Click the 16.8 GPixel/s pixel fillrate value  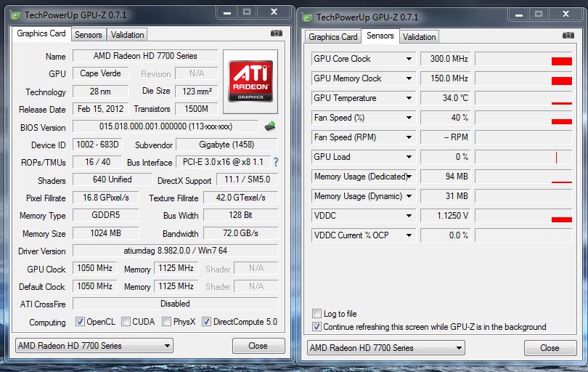[x=105, y=198]
